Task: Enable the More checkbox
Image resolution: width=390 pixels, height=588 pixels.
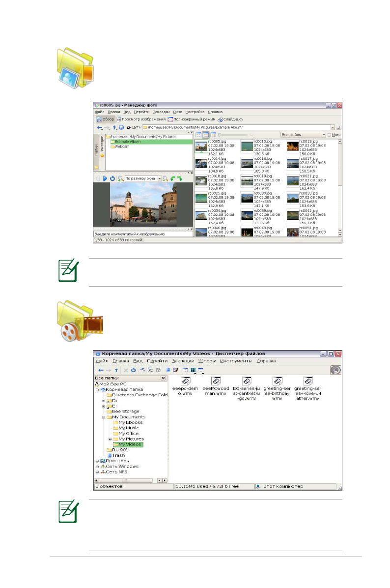Action: click(x=330, y=135)
